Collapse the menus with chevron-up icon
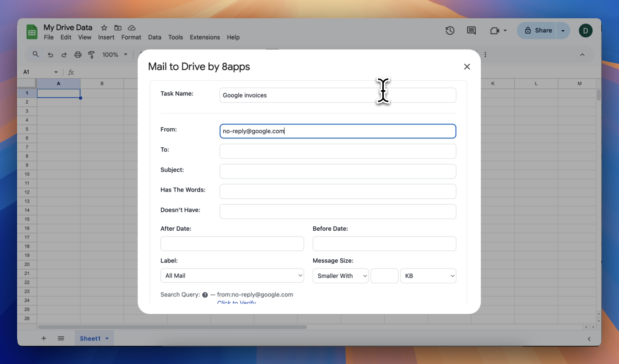The width and height of the screenshot is (619, 364). coord(582,55)
